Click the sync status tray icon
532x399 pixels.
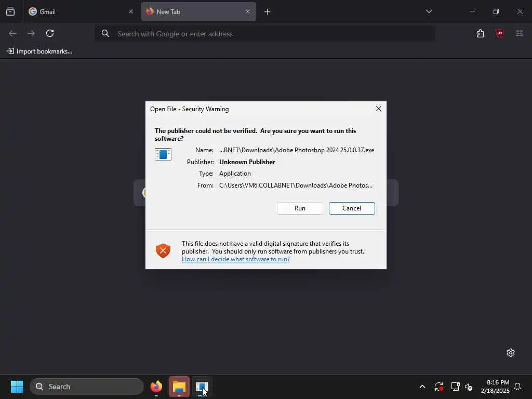pyautogui.click(x=438, y=387)
